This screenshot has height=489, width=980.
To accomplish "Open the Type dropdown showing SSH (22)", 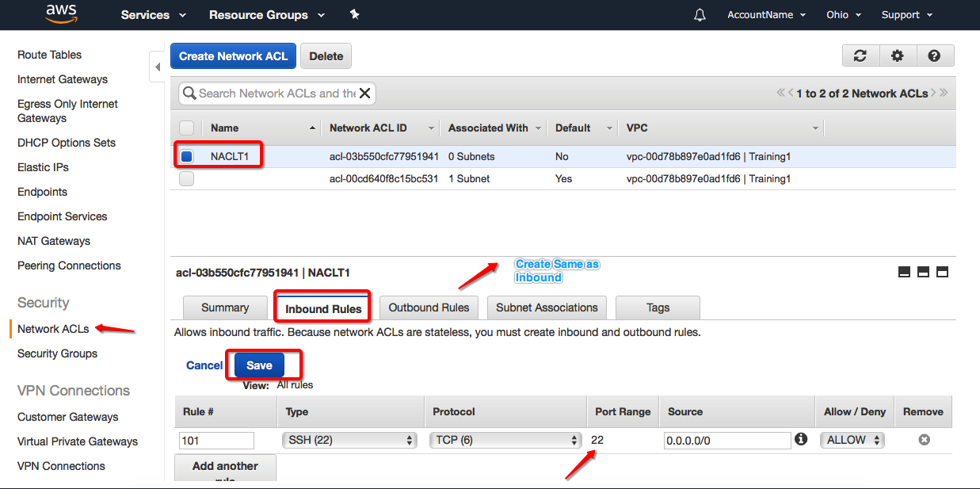I will tap(349, 440).
